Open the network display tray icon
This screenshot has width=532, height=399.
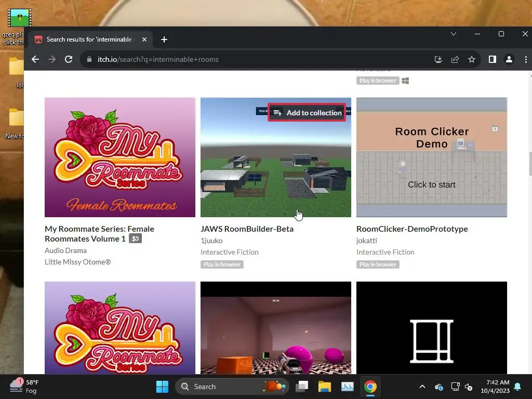455,387
